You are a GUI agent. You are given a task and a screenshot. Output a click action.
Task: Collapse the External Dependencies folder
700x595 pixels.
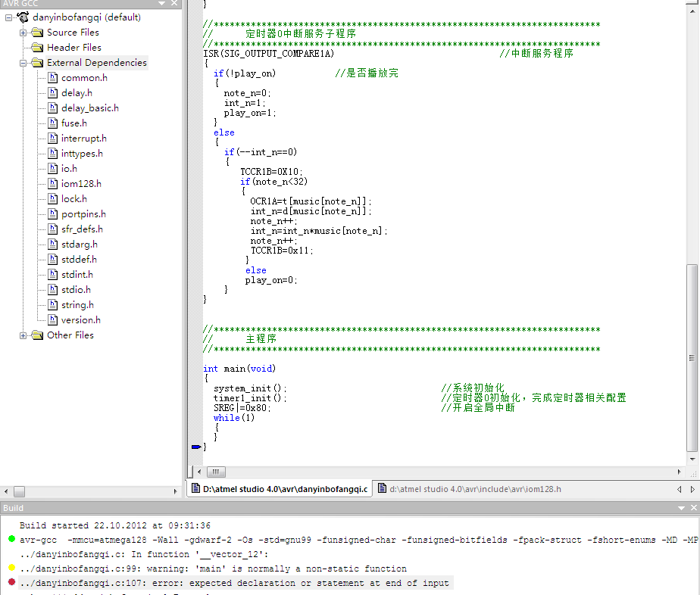pyautogui.click(x=23, y=64)
